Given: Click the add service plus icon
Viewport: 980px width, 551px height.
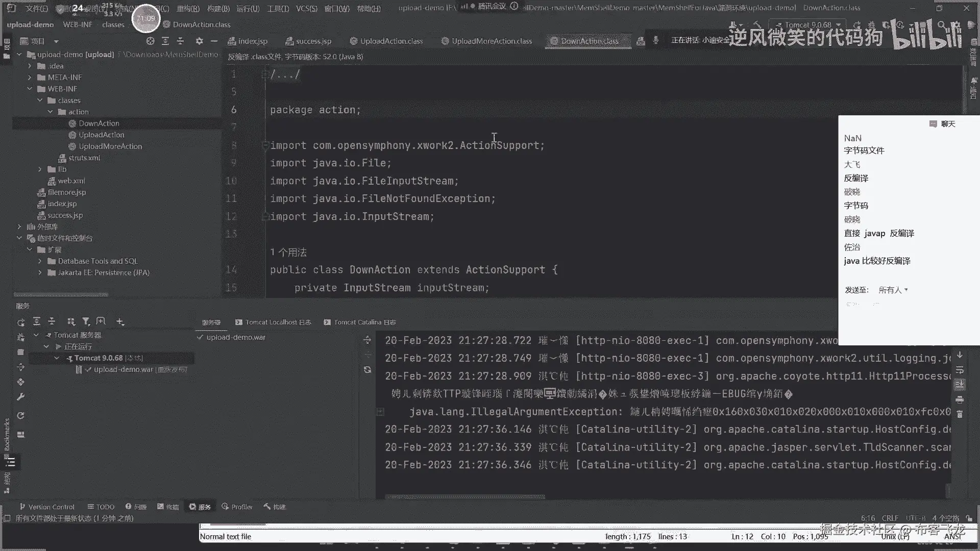Looking at the screenshot, I should 120,321.
